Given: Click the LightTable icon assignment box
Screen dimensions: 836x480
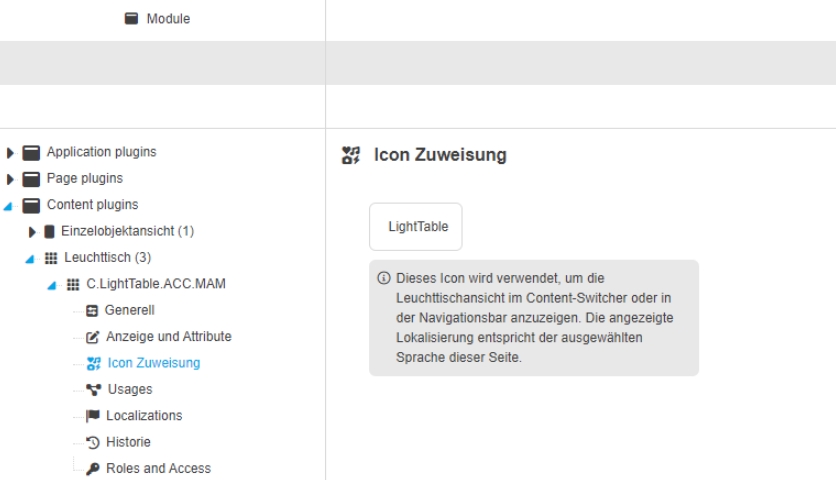Looking at the screenshot, I should click(415, 227).
